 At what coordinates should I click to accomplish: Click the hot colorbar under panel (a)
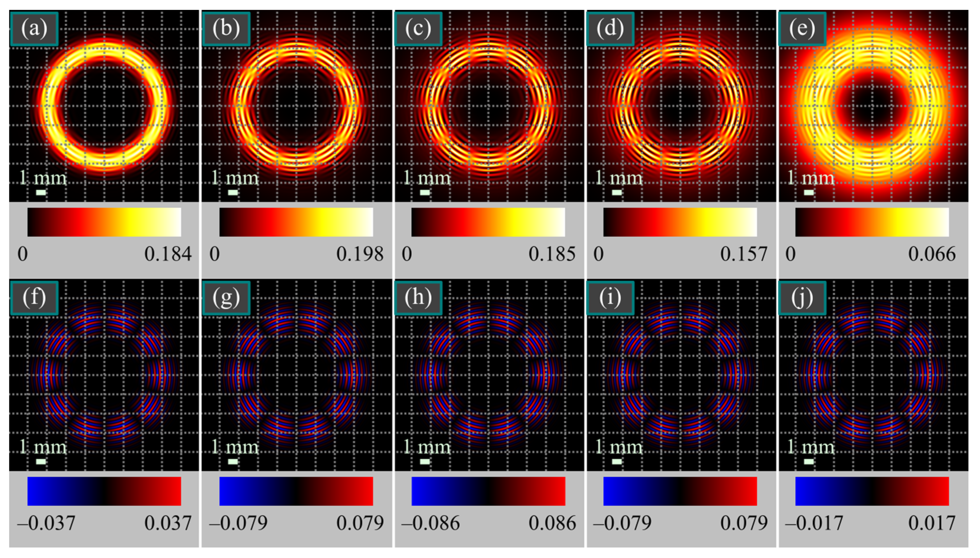click(x=104, y=222)
